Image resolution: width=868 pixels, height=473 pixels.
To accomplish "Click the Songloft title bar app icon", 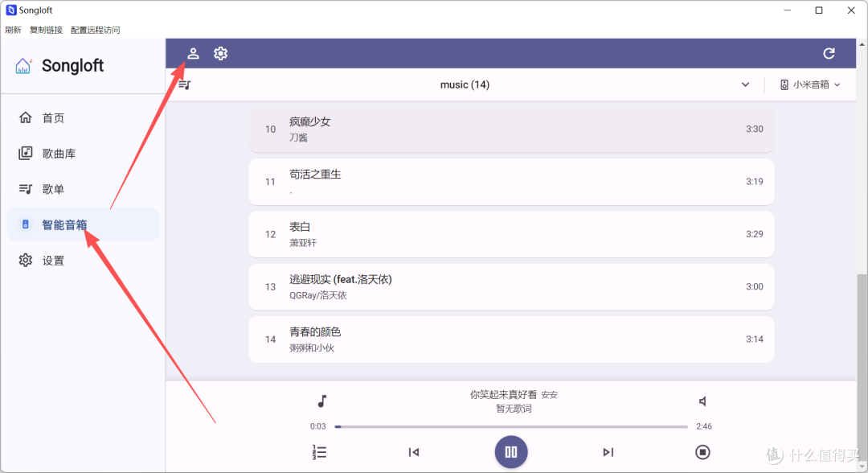I will click(11, 10).
